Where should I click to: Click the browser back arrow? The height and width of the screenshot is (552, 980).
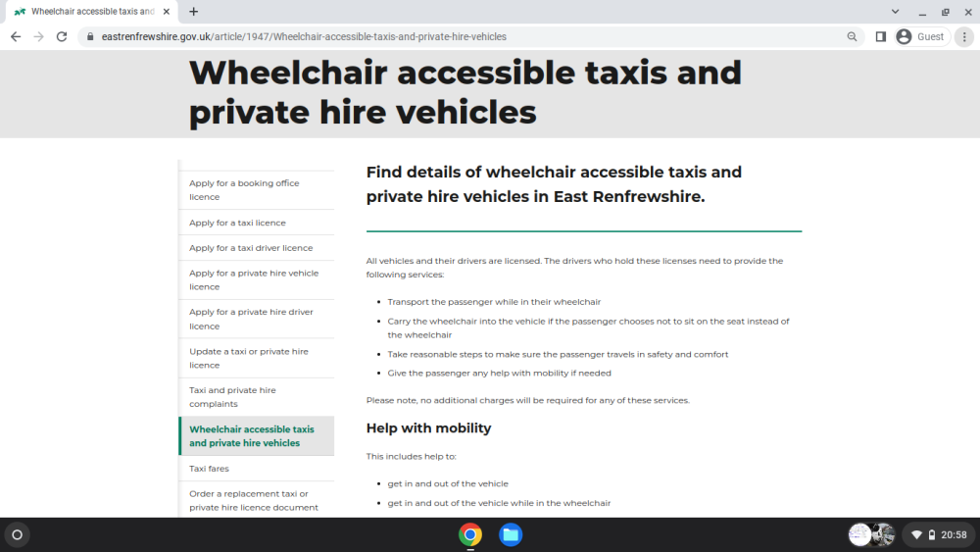[16, 37]
